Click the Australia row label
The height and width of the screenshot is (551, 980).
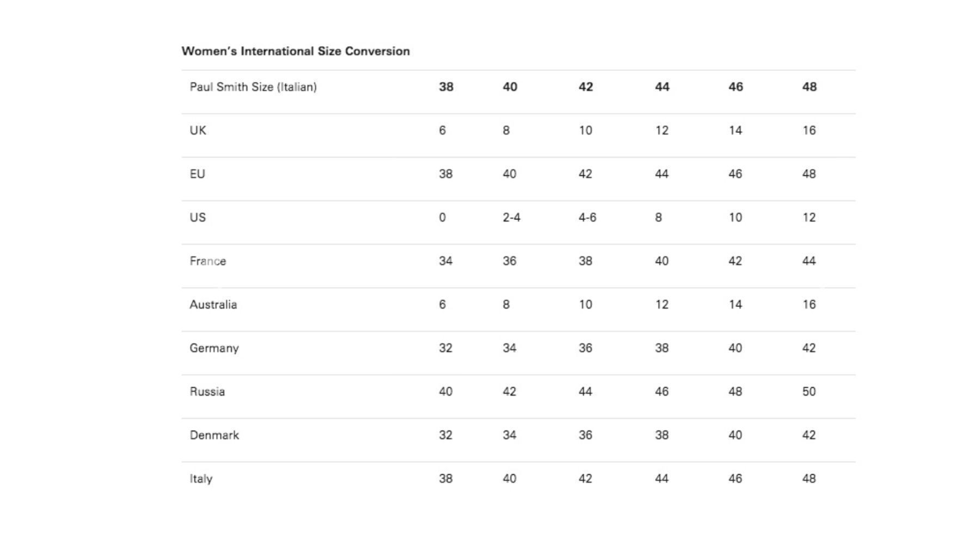coord(213,305)
